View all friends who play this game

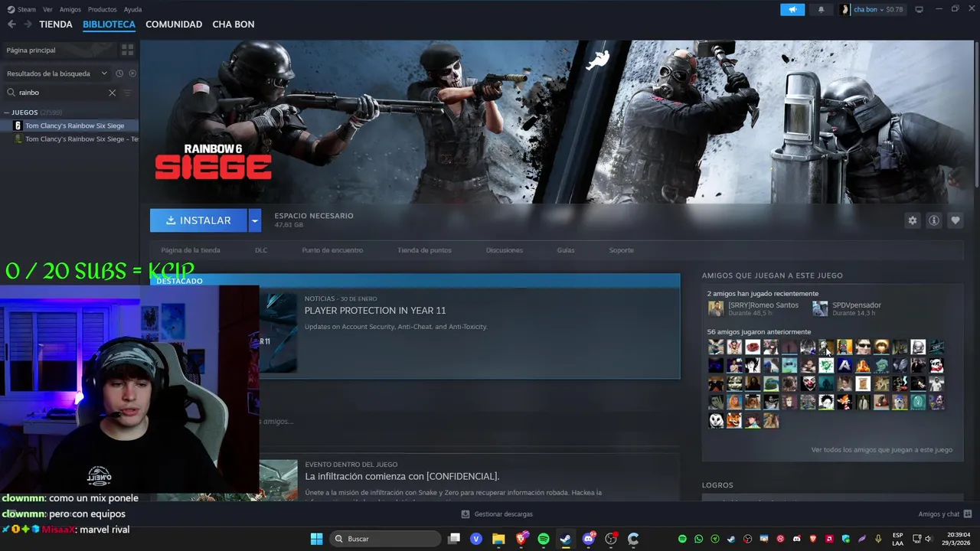tap(881, 450)
